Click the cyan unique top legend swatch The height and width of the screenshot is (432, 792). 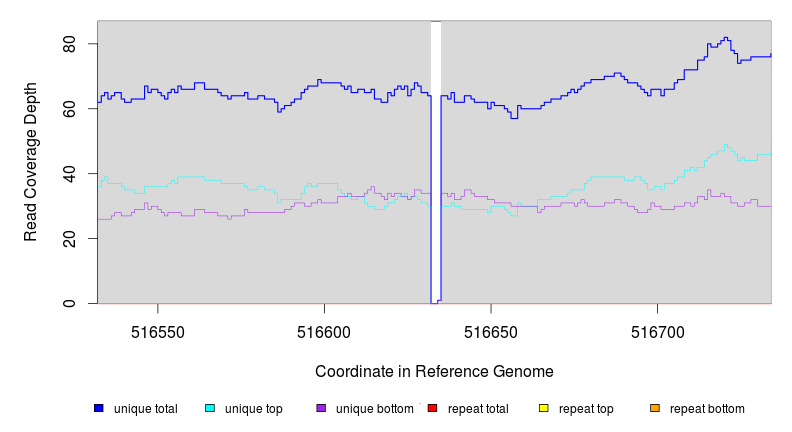coord(210,409)
